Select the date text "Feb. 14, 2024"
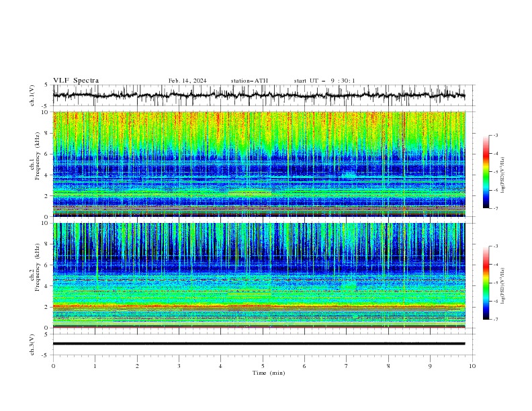Viewport: 532px width, 411px height. (187, 81)
